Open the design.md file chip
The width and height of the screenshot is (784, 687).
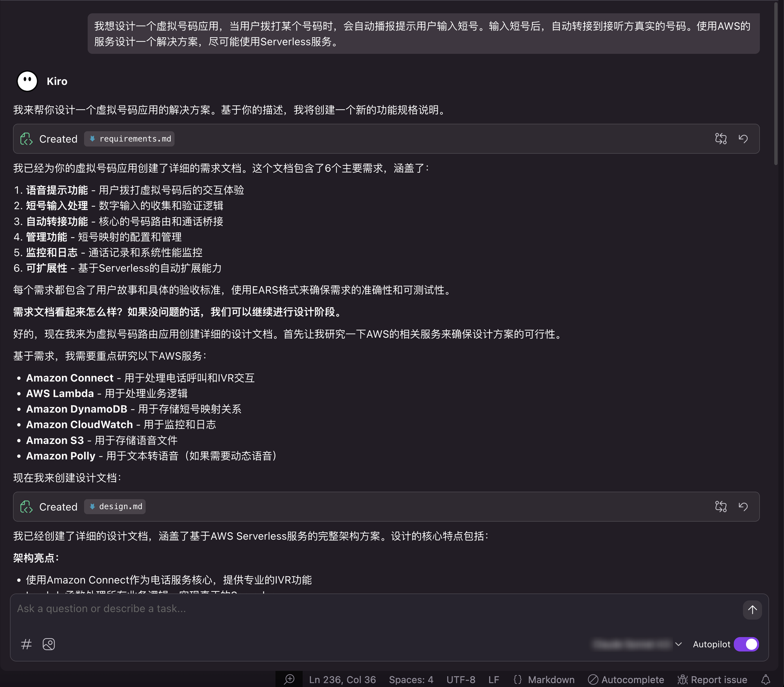click(115, 506)
